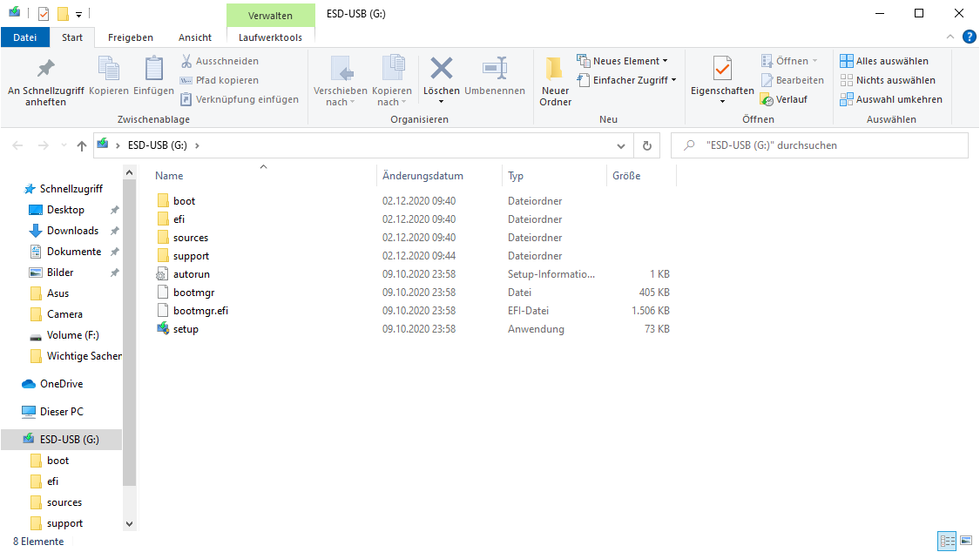The width and height of the screenshot is (980, 552).
Task: Open the ribbon help question mark
Action: click(x=970, y=37)
